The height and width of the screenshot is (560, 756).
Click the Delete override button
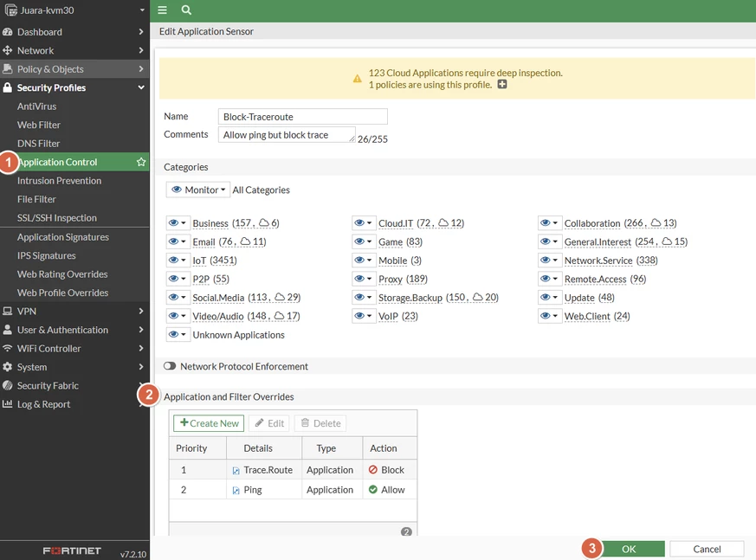coord(320,423)
